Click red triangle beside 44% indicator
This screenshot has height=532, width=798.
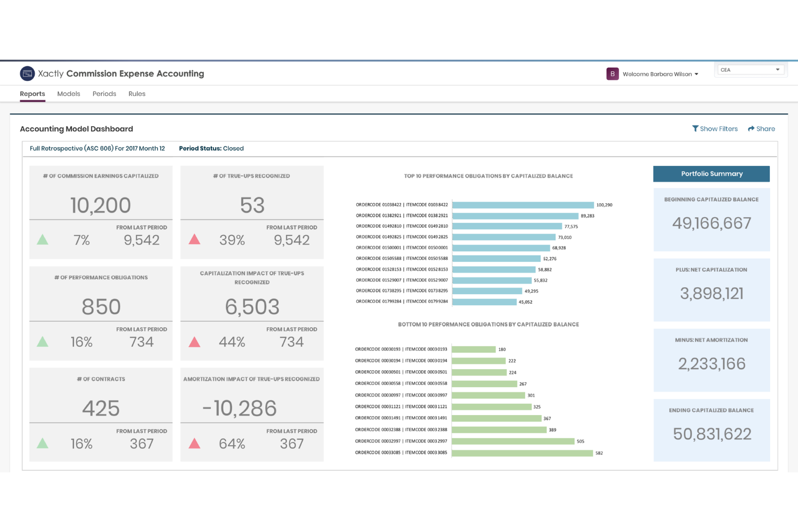point(195,342)
